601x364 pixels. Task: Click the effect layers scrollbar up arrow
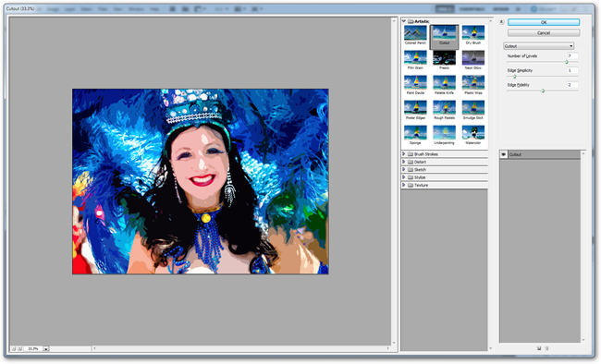point(583,153)
